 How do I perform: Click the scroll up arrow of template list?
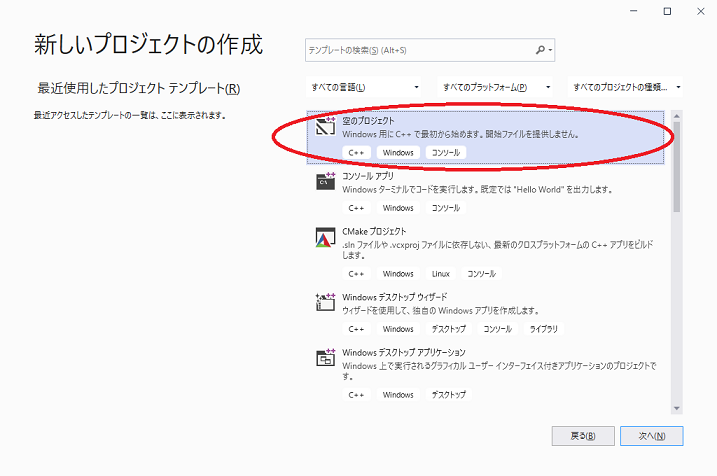677,116
